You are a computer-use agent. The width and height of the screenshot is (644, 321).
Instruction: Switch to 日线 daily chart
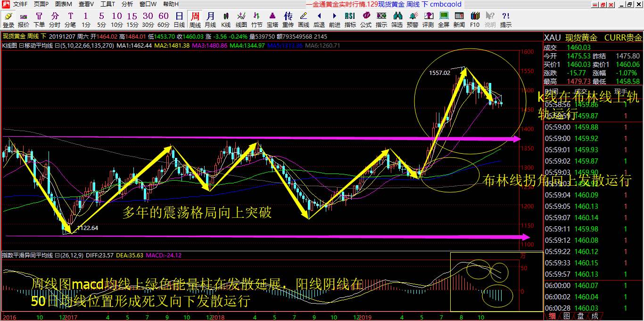179,20
